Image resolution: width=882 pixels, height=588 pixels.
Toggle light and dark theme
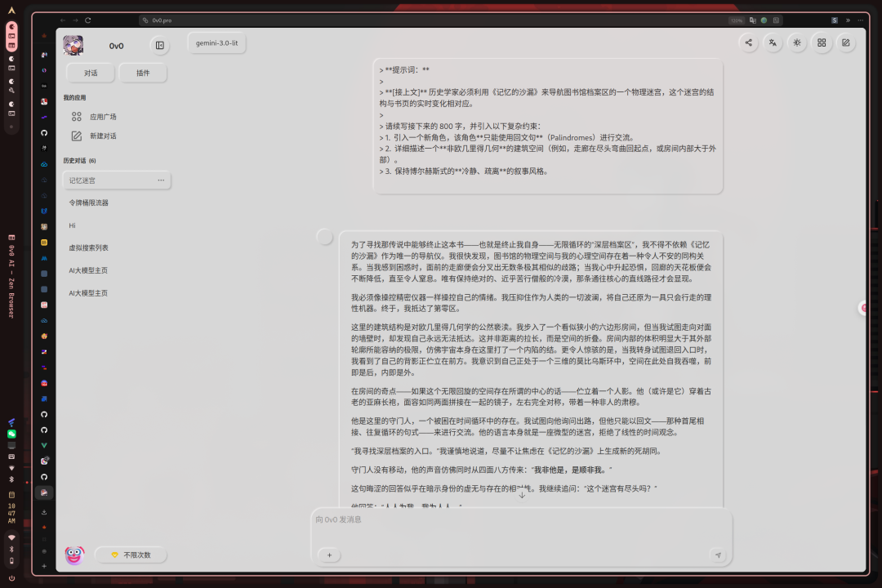797,42
